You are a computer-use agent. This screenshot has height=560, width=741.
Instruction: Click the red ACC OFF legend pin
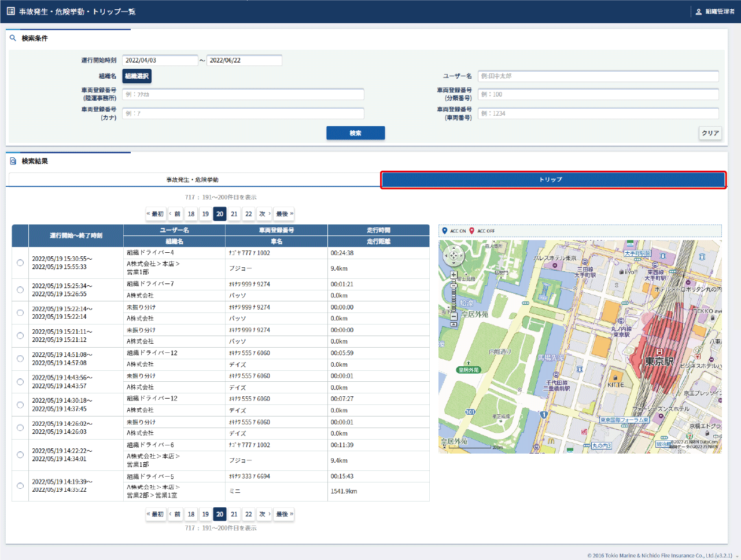(471, 231)
